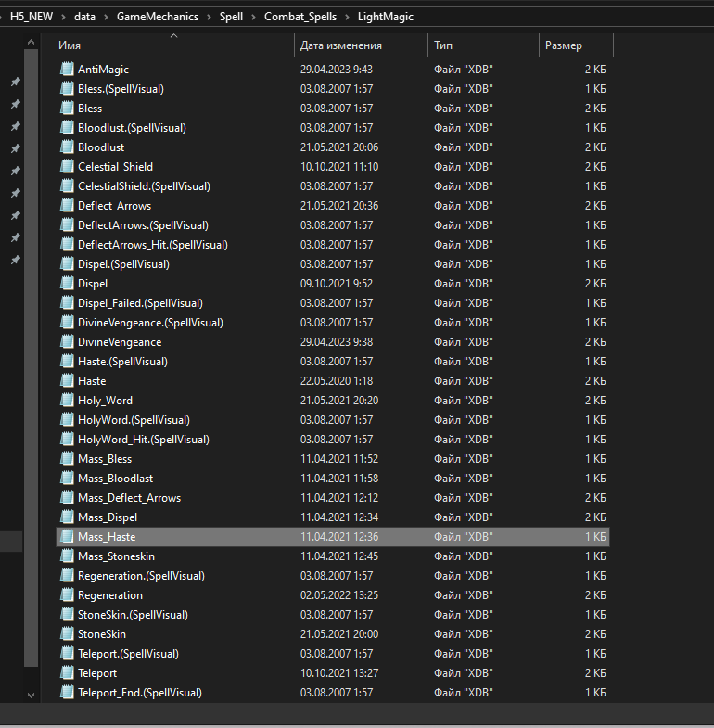714x728 pixels.
Task: Navigate to data folder in breadcrumb
Action: click(84, 17)
